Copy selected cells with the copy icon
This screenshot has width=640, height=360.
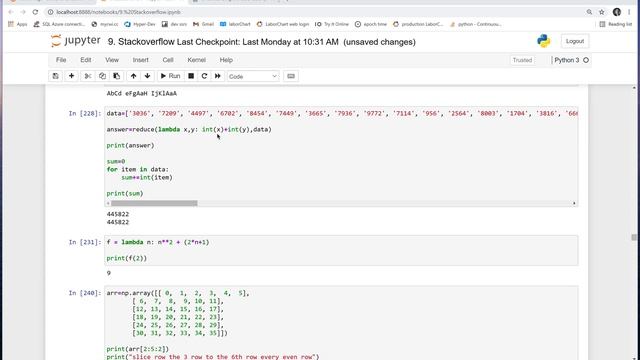pyautogui.click(x=102, y=76)
